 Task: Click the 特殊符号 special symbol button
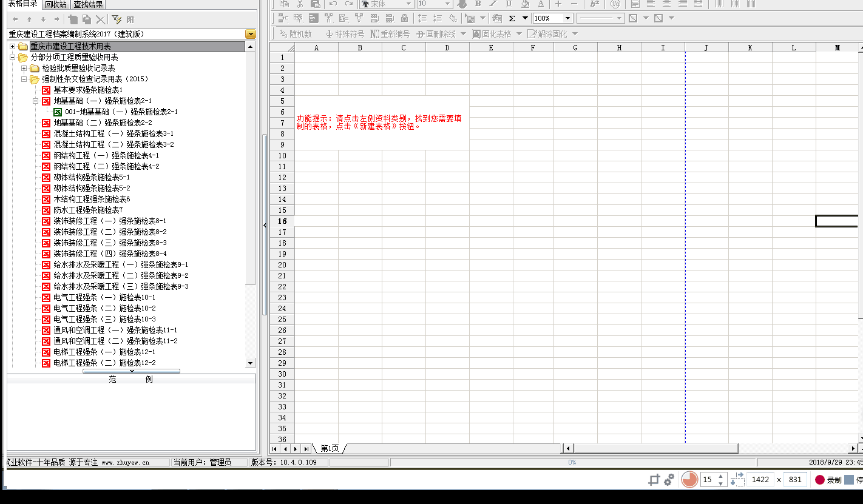tap(345, 34)
